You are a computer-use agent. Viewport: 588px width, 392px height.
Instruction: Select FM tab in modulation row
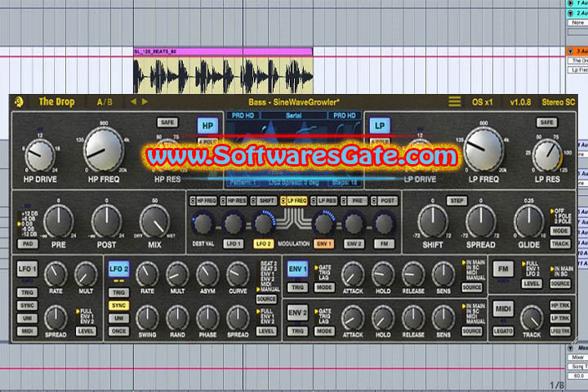[x=384, y=244]
